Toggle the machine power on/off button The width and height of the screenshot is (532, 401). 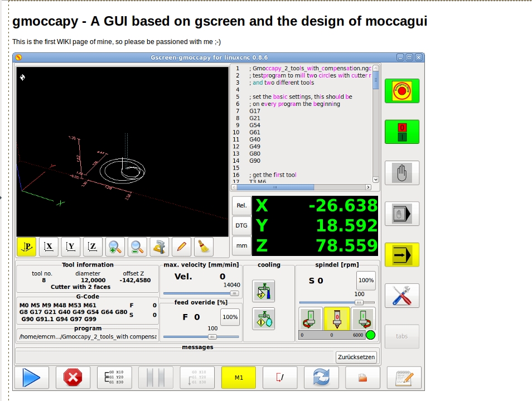click(402, 132)
